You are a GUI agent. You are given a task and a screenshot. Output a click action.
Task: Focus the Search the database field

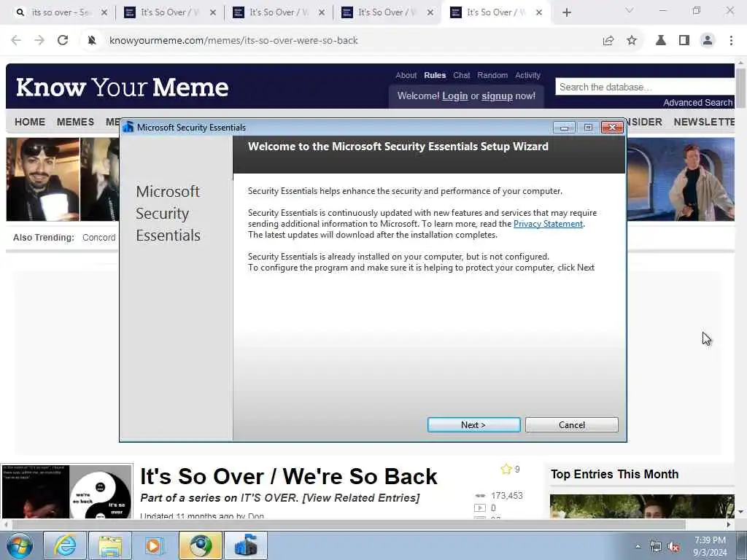(x=645, y=87)
